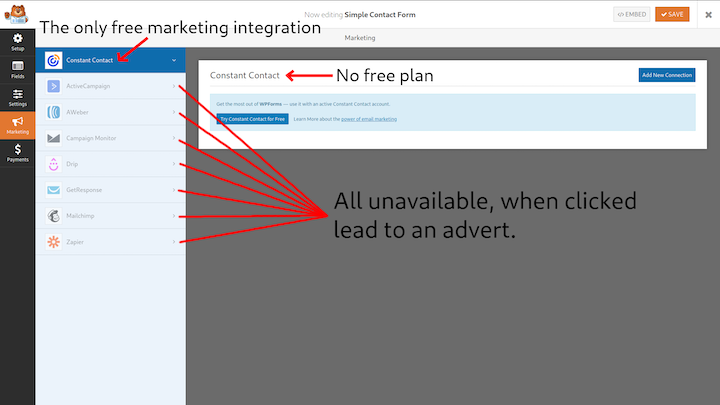The width and height of the screenshot is (720, 405).
Task: Select the Marketing megaphone section
Action: tap(17, 125)
